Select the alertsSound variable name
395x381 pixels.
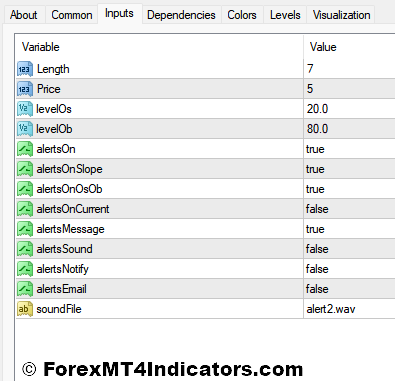64,249
